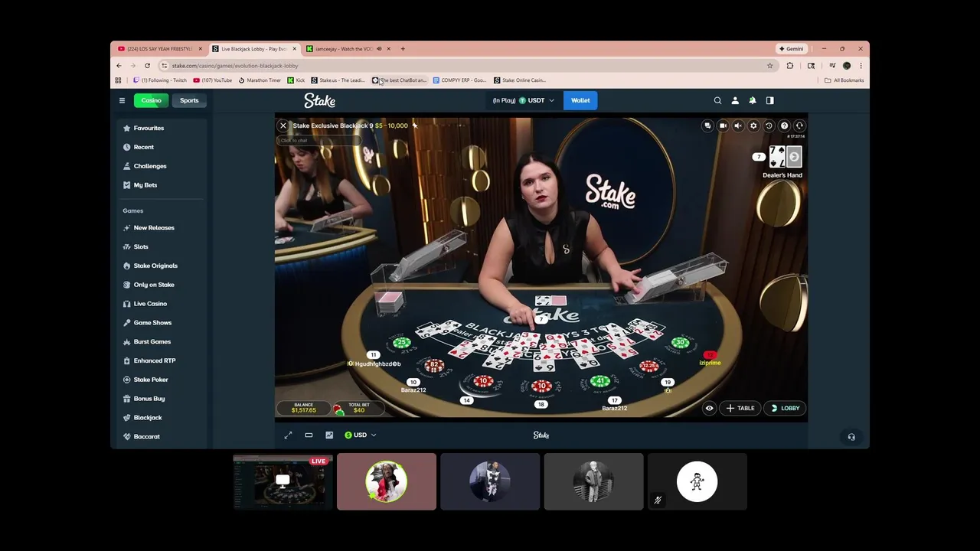This screenshot has height=551, width=980.
Task: Open the Kick bookmark
Action: tap(296, 80)
